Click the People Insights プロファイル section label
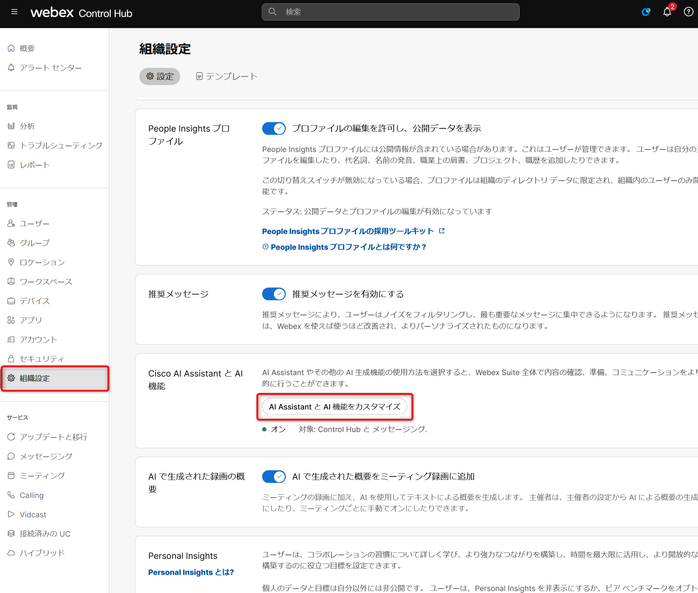Image resolution: width=698 pixels, height=593 pixels. tap(189, 135)
